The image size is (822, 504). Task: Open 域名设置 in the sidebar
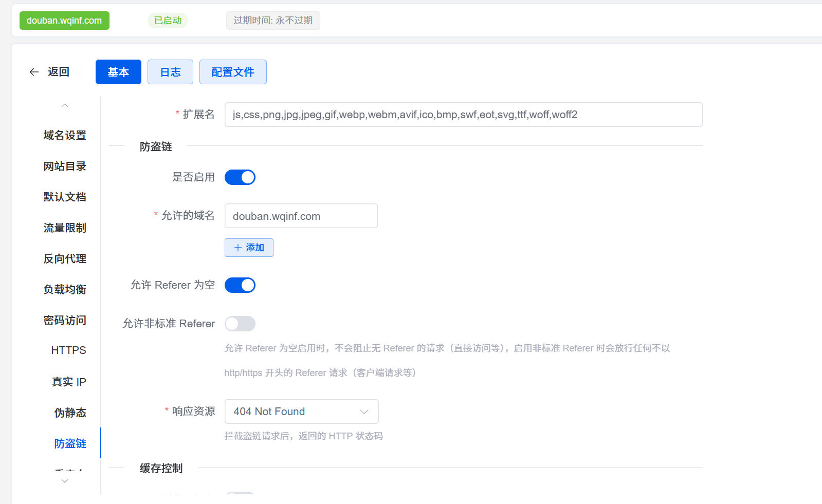click(65, 135)
